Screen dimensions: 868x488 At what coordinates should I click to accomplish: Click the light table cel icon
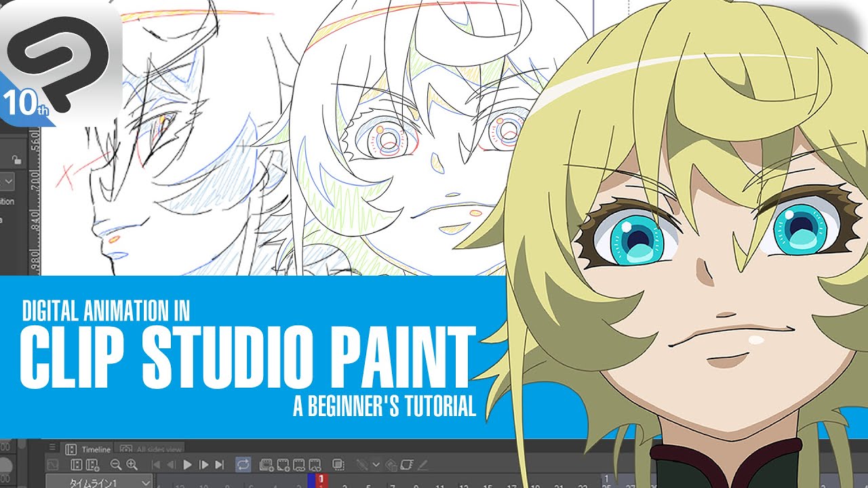point(407,464)
